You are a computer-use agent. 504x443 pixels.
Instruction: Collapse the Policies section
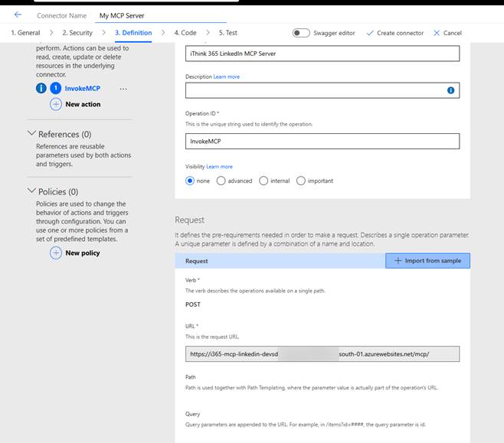click(x=31, y=191)
